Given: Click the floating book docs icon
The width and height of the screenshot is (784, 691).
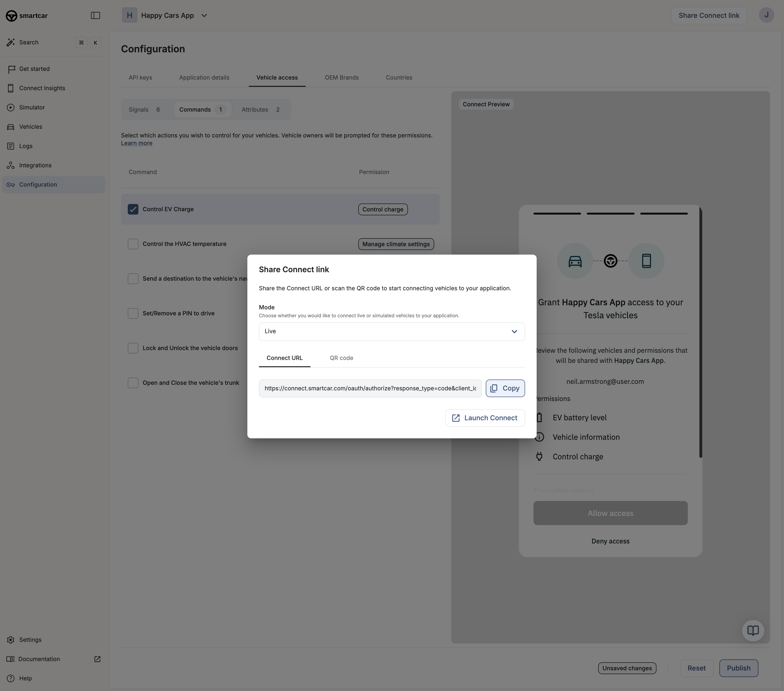Looking at the screenshot, I should point(753,630).
